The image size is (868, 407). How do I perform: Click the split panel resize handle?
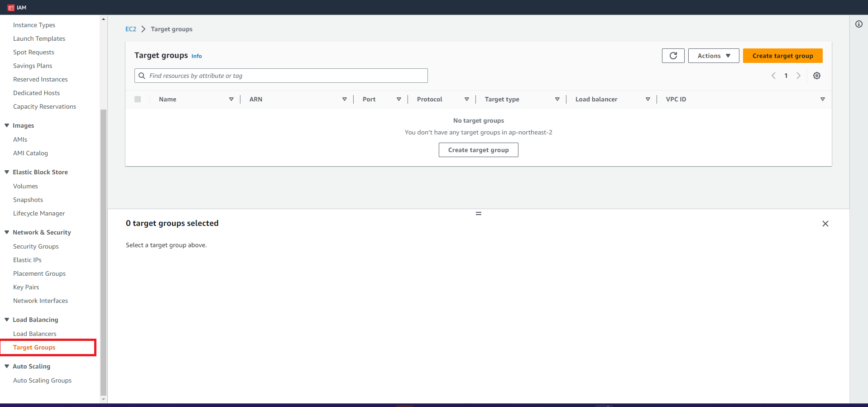pos(478,213)
